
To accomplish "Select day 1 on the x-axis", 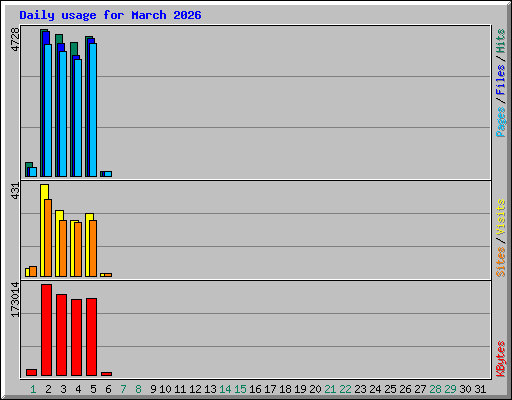I will click(x=33, y=389).
